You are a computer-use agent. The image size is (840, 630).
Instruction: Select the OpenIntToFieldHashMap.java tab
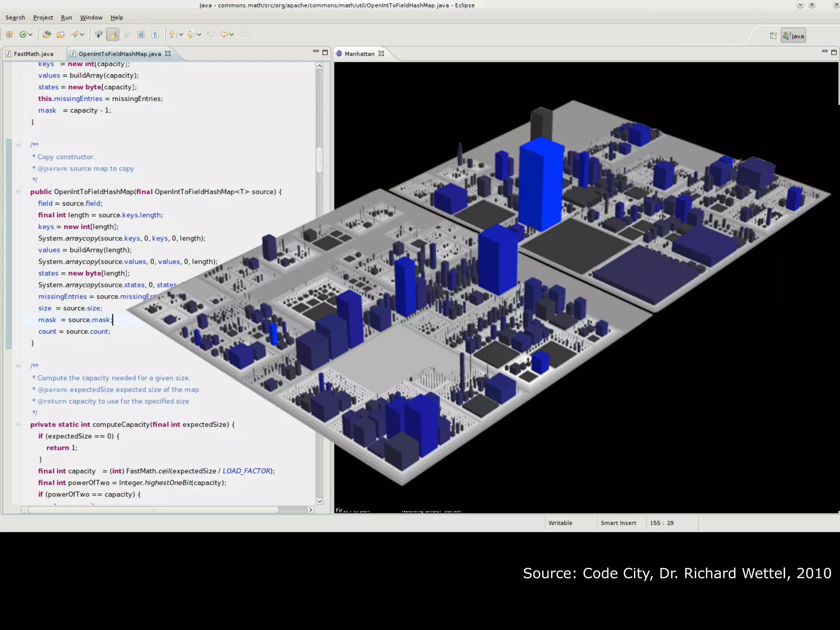pos(120,54)
